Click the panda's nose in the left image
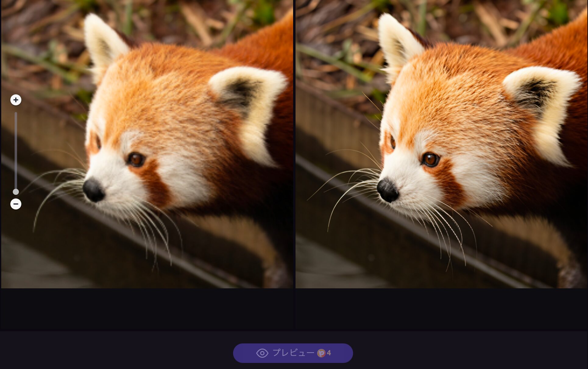Viewport: 588px width, 369px height. 93,191
